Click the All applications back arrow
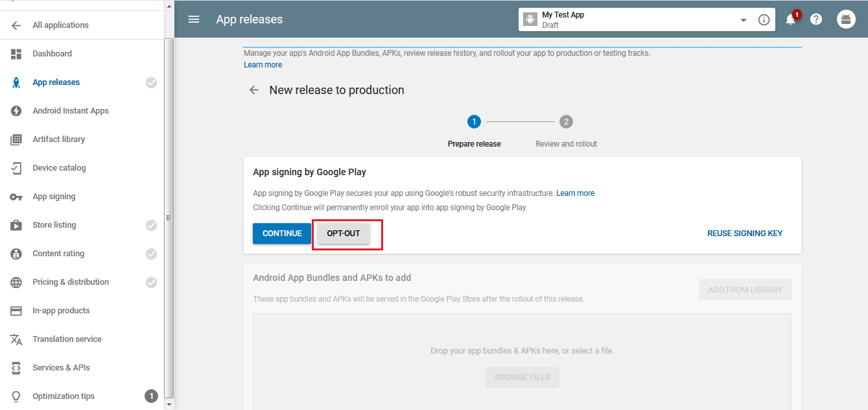This screenshot has width=868, height=410. click(x=16, y=25)
